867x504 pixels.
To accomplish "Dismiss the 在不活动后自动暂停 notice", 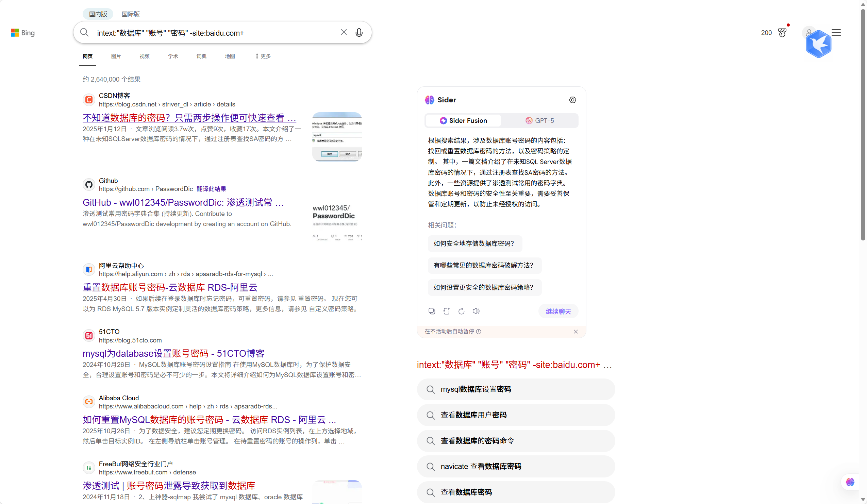I will (x=576, y=331).
